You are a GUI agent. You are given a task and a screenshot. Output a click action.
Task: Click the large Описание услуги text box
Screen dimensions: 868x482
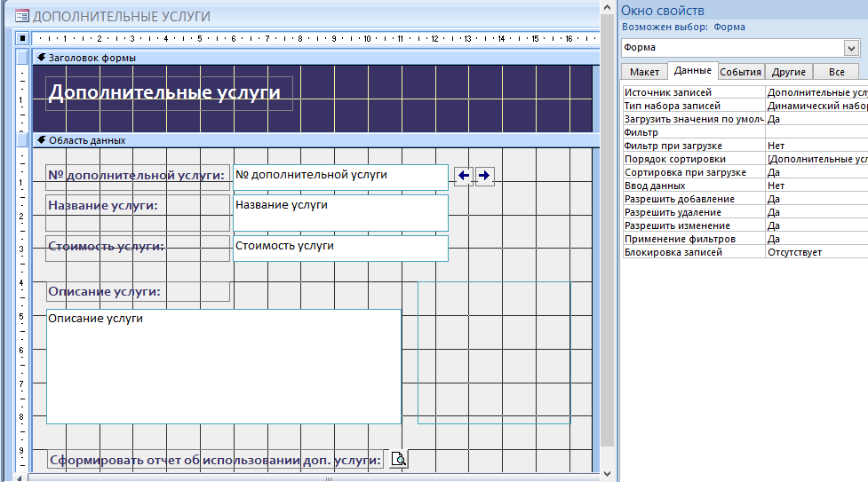pyautogui.click(x=223, y=366)
